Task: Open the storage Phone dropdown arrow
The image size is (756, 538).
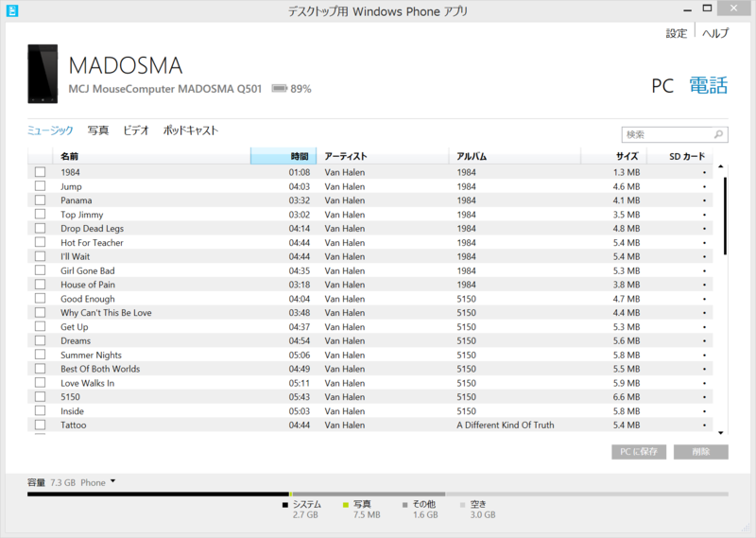Action: tap(112, 481)
